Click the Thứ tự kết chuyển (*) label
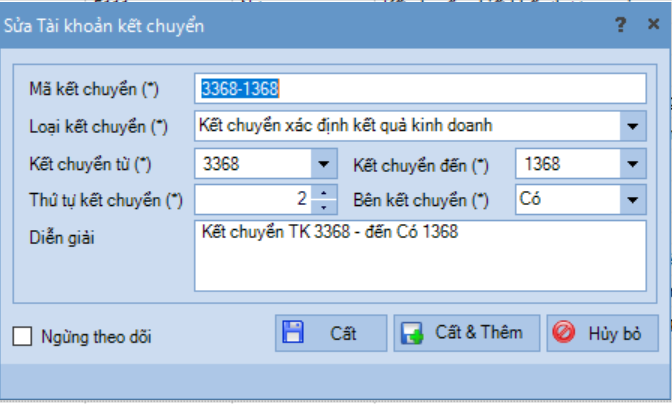This screenshot has height=404, width=672. point(106,201)
